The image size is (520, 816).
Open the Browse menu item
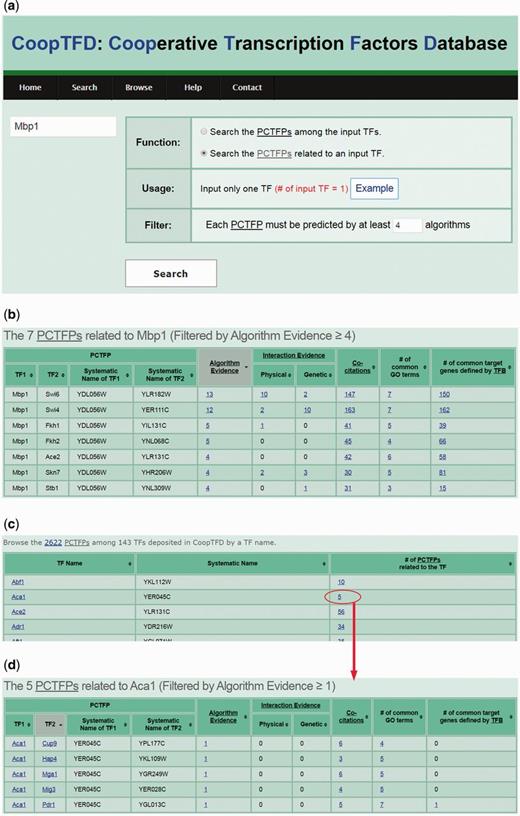[138, 87]
